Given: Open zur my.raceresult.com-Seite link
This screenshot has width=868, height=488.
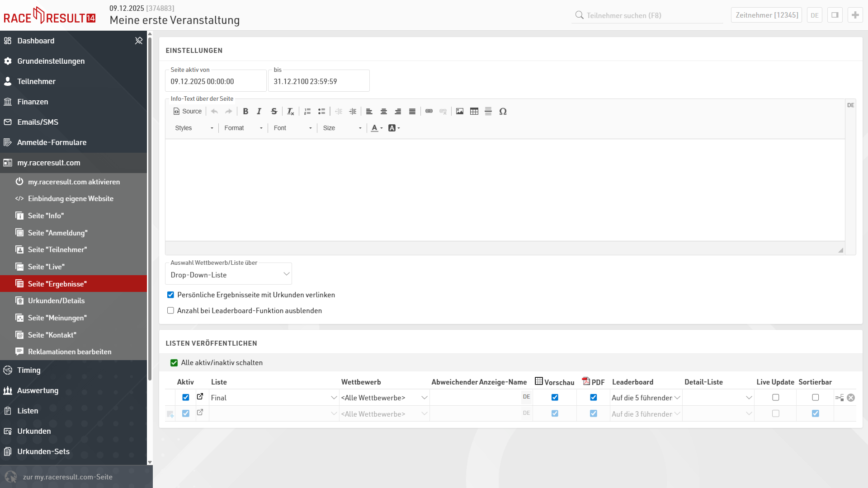Looking at the screenshot, I should coord(68,477).
